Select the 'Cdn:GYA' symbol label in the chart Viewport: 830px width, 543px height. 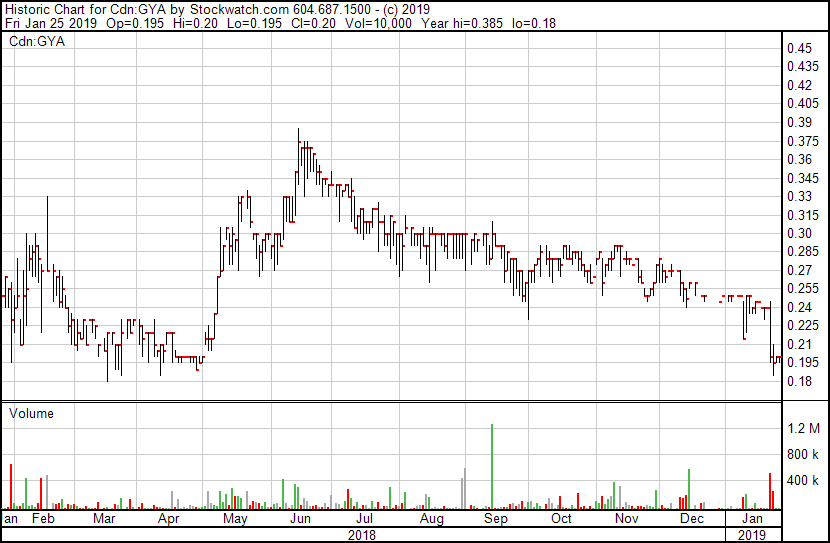(37, 41)
